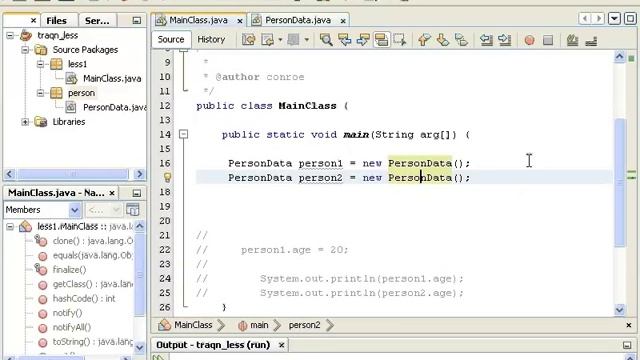Collapse the main method code fold
The width and height of the screenshot is (640, 360).
point(184,134)
